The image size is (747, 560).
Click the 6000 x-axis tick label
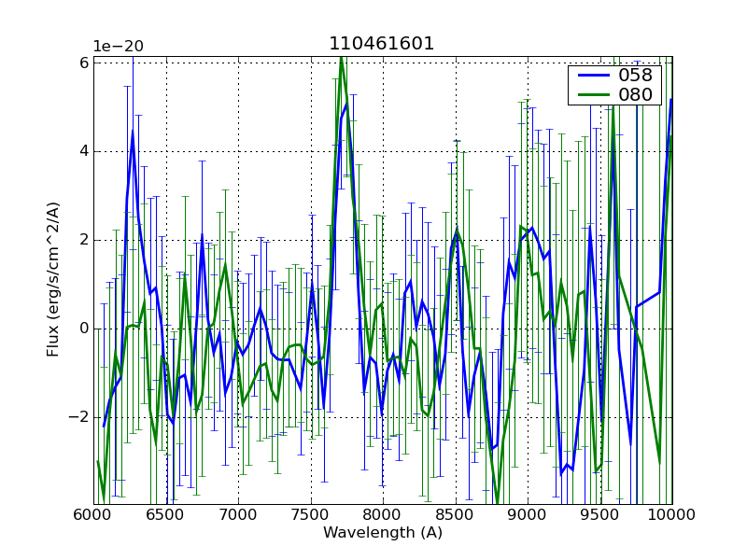pos(93,515)
